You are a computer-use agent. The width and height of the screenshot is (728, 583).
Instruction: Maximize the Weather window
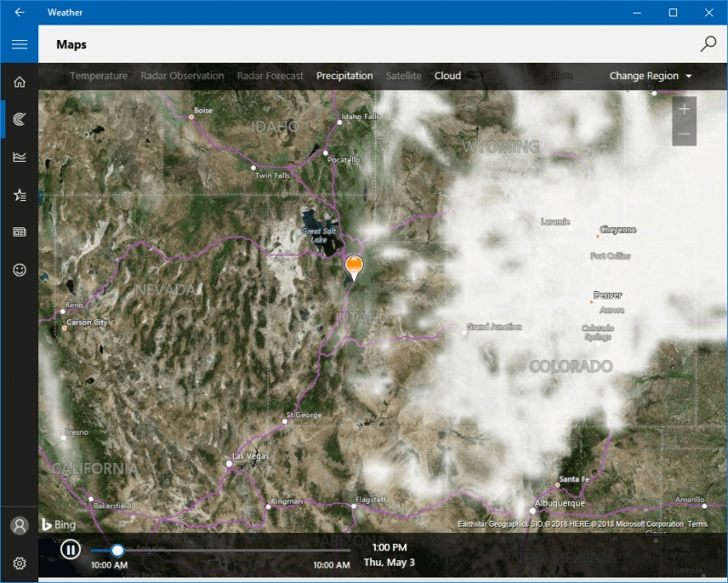(672, 13)
